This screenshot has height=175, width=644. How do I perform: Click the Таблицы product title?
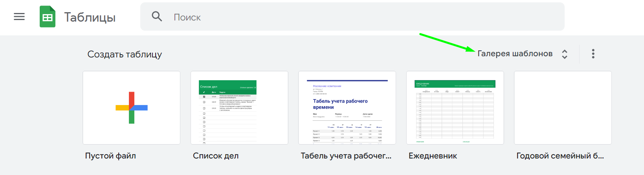(x=90, y=18)
